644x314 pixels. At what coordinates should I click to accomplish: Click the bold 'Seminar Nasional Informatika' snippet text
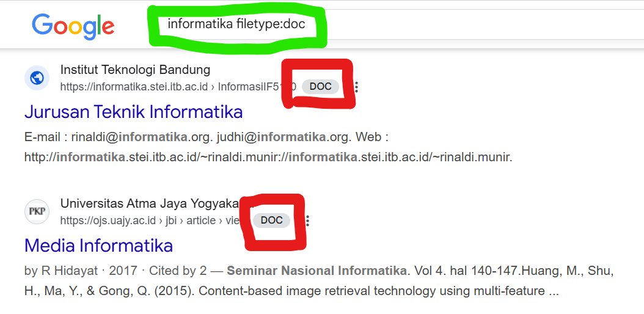[317, 271]
